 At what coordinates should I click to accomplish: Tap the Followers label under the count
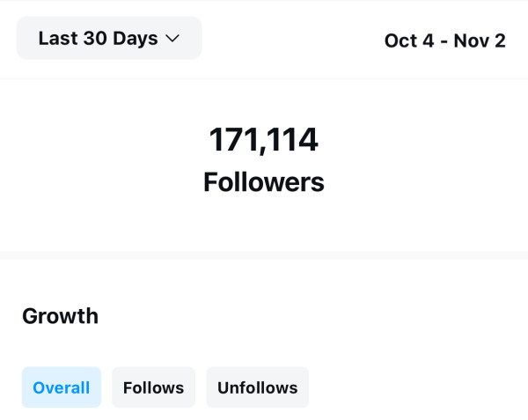(263, 182)
